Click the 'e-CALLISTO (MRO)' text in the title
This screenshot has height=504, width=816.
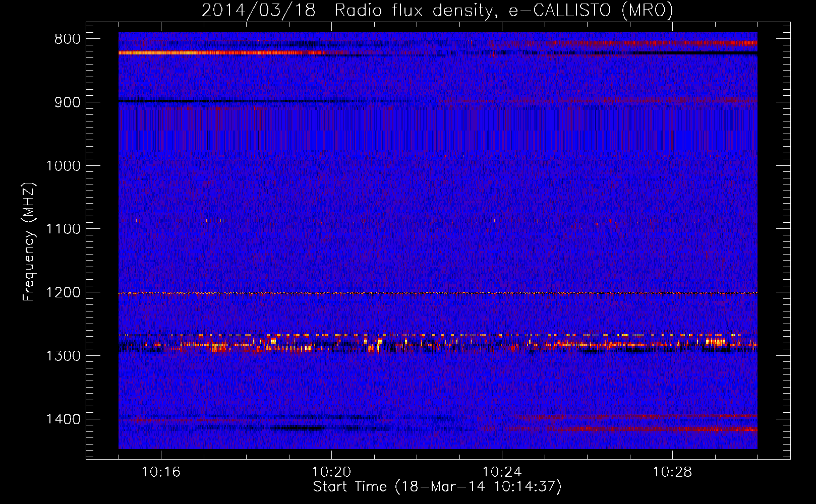tap(591, 10)
